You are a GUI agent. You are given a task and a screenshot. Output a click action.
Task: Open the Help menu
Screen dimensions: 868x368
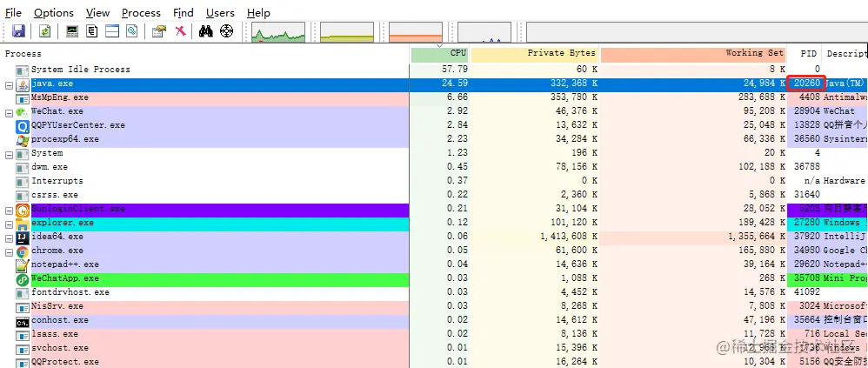click(258, 12)
